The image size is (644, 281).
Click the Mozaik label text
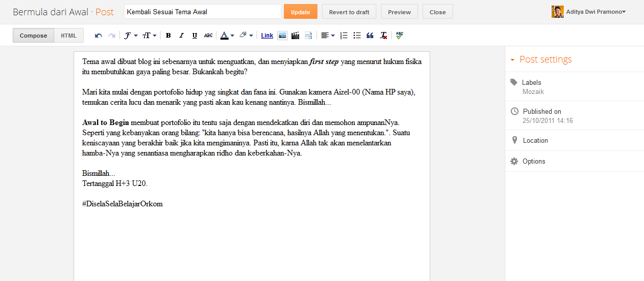[x=533, y=92]
